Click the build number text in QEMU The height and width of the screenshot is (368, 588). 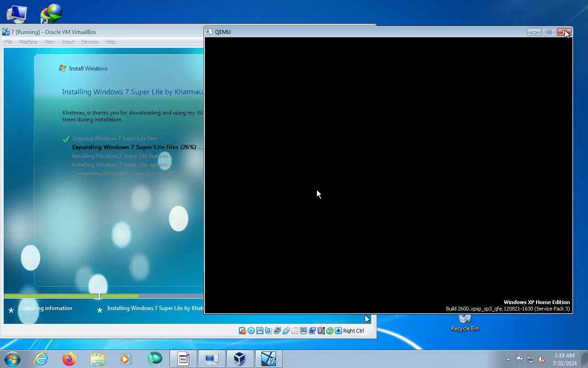tap(508, 309)
